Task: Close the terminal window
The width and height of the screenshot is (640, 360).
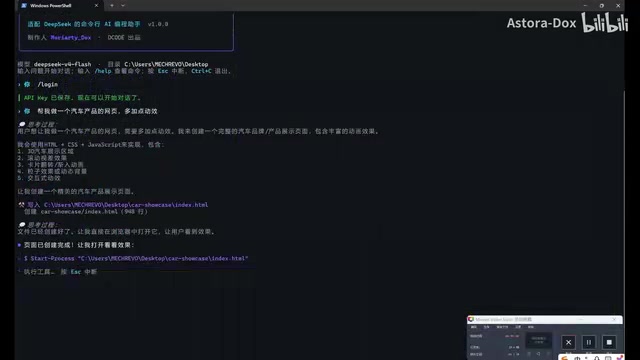Action: (x=618, y=6)
